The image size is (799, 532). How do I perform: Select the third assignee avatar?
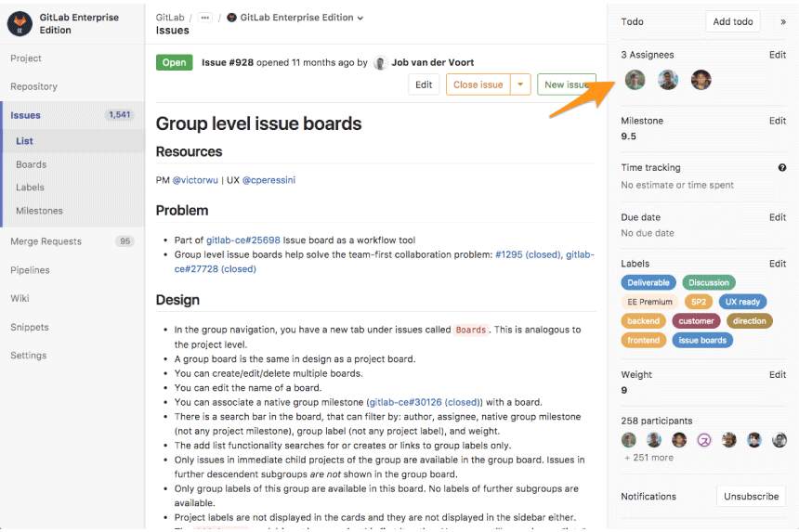click(x=701, y=80)
